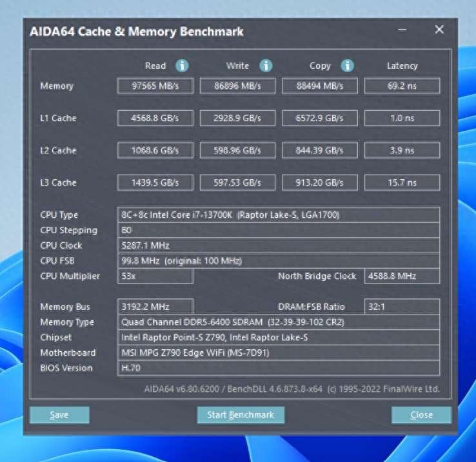476x462 pixels.
Task: Select the Memory latency 69.2 ns
Action: 402,86
